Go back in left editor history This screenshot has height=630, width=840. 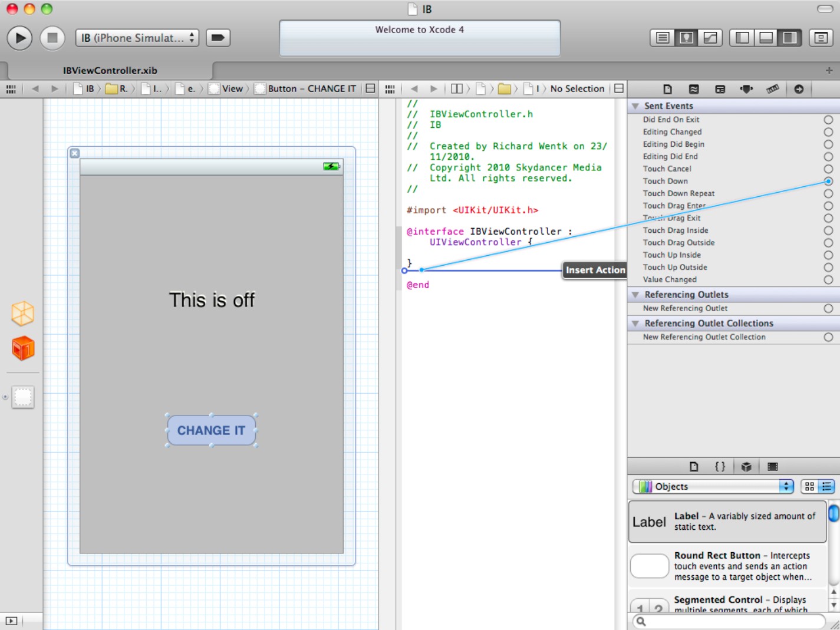(35, 89)
